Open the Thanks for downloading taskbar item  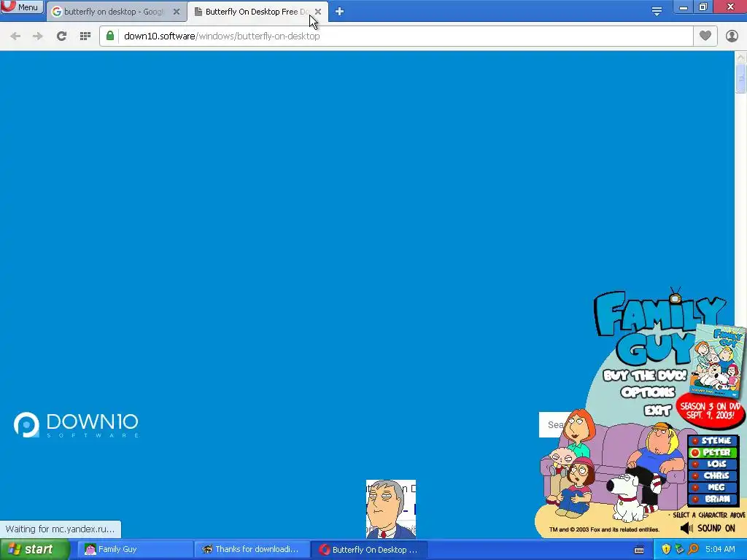click(x=252, y=550)
